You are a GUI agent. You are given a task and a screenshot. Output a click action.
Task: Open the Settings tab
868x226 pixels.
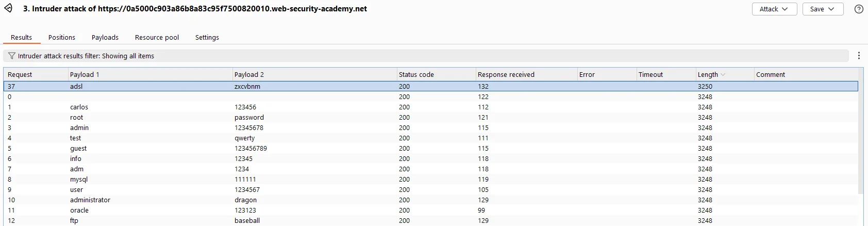click(207, 37)
